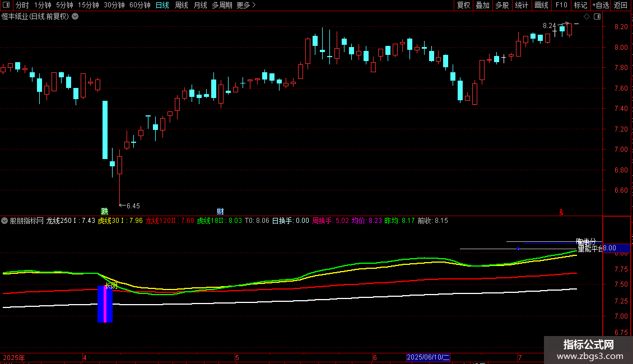Click 返回 to go back

coord(621,5)
